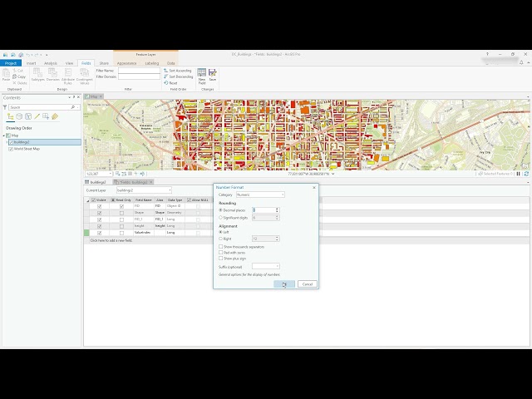The width and height of the screenshot is (532, 399).
Task: Select List By Drawing Order icon
Action: (x=11, y=116)
